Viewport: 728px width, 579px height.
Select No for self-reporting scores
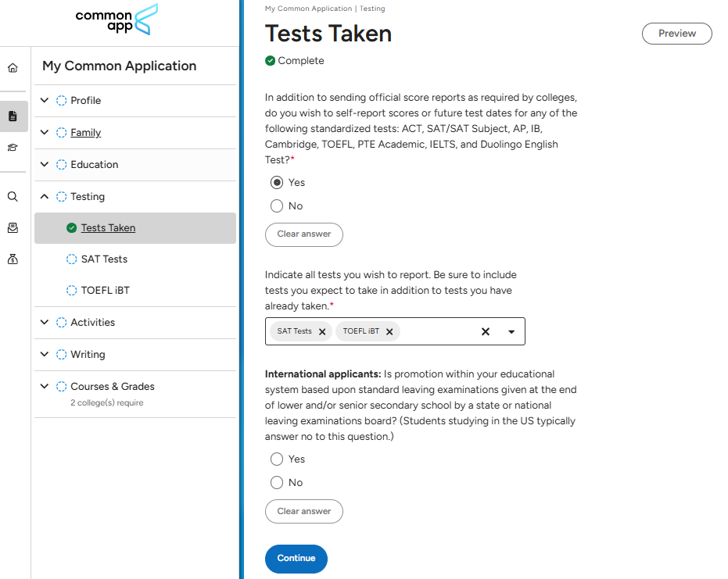tap(277, 206)
